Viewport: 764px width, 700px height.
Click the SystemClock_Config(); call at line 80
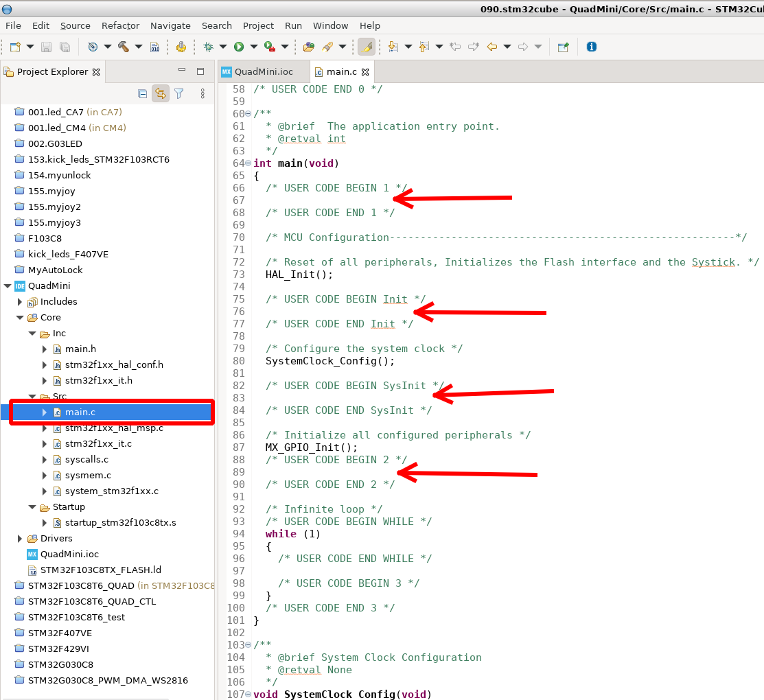330,362
